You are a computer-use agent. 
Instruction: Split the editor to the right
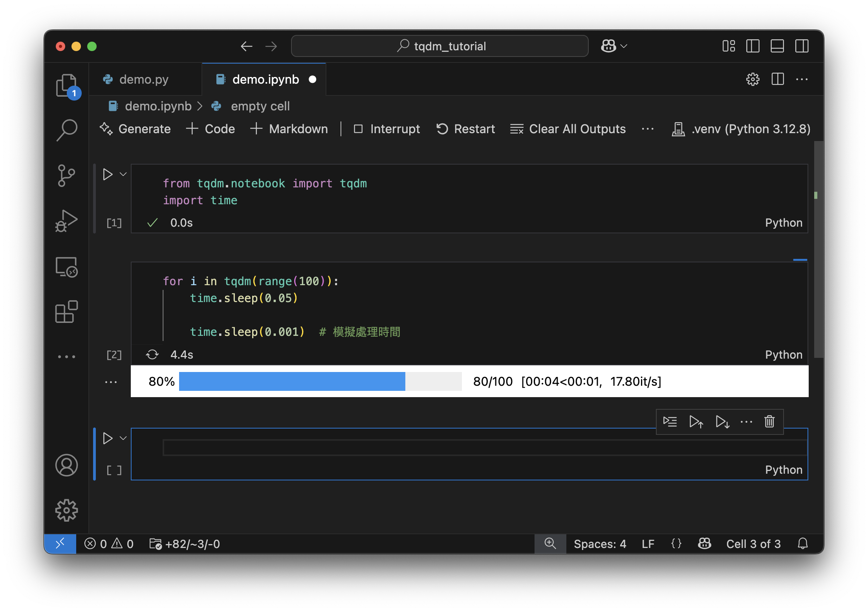coord(777,79)
